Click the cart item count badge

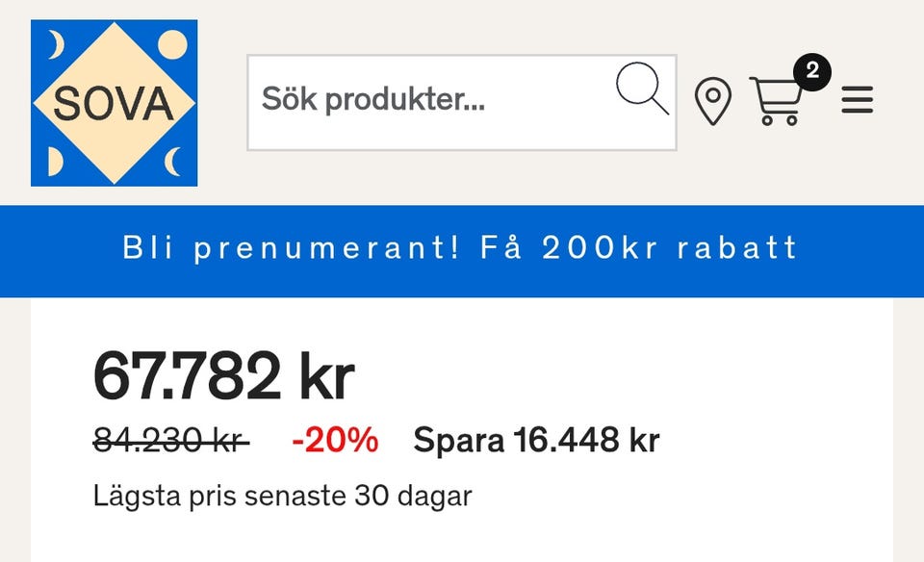(x=812, y=71)
